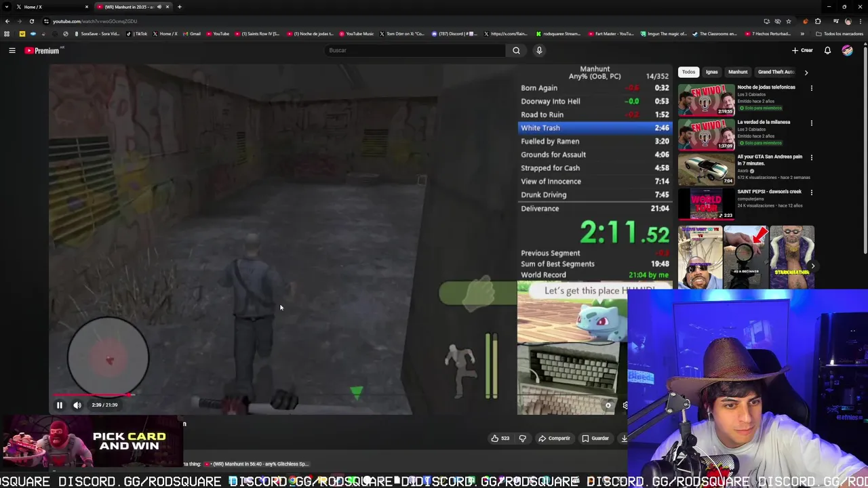The height and width of the screenshot is (488, 868).
Task: Like the video with the thumbs-up button
Action: click(x=500, y=439)
